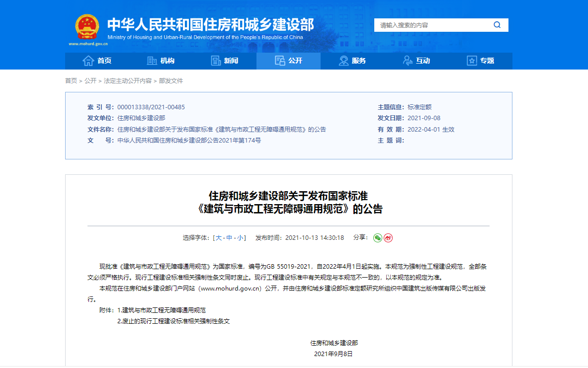The width and height of the screenshot is (588, 368).
Task: Set font size to 中
Action: tap(229, 238)
